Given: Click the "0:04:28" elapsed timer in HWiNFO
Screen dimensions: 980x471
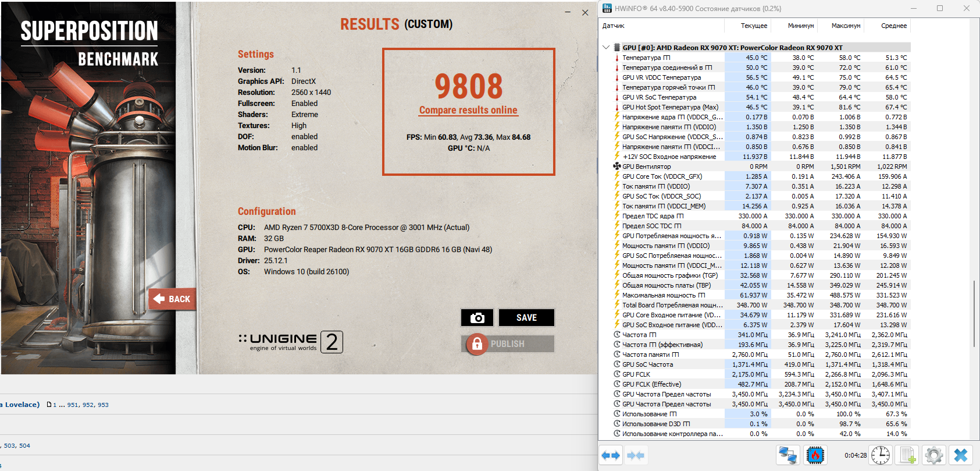Looking at the screenshot, I should click(856, 455).
